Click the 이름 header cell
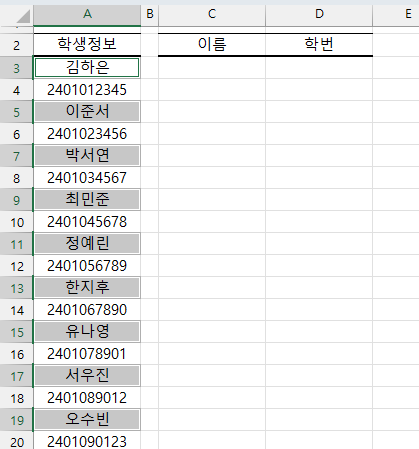 [x=212, y=44]
